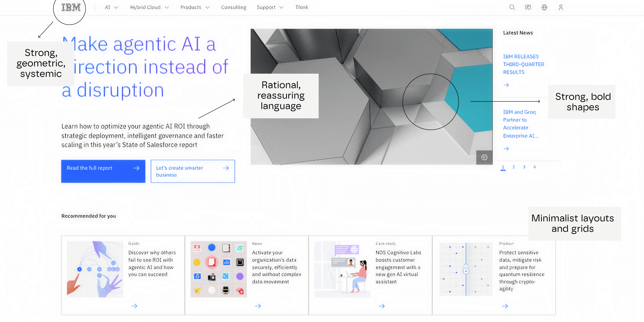Select news page 2

point(514,167)
